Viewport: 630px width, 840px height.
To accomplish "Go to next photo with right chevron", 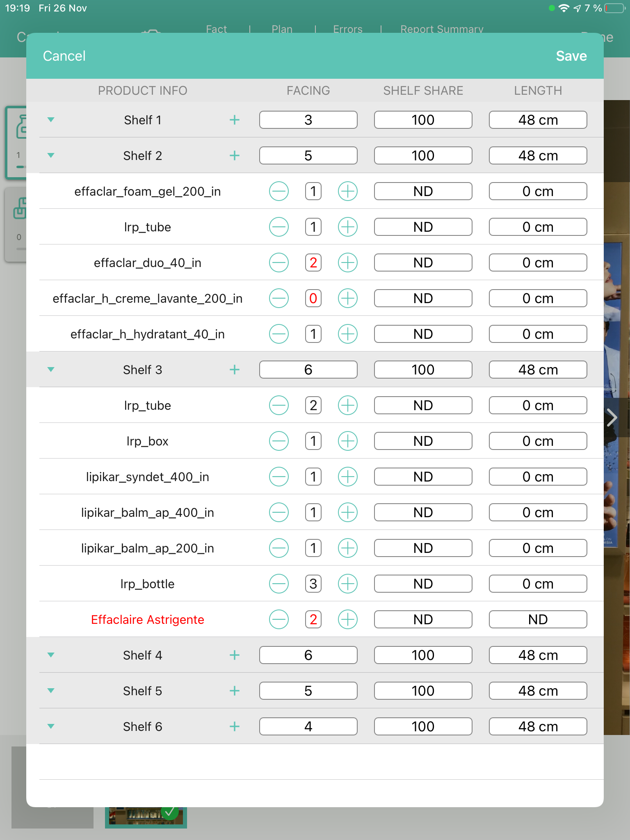I will 612,418.
